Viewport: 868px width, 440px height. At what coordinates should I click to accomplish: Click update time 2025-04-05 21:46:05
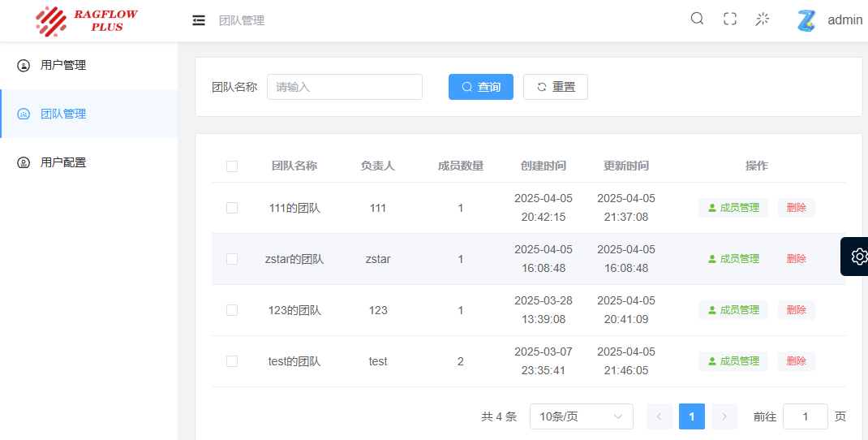626,360
